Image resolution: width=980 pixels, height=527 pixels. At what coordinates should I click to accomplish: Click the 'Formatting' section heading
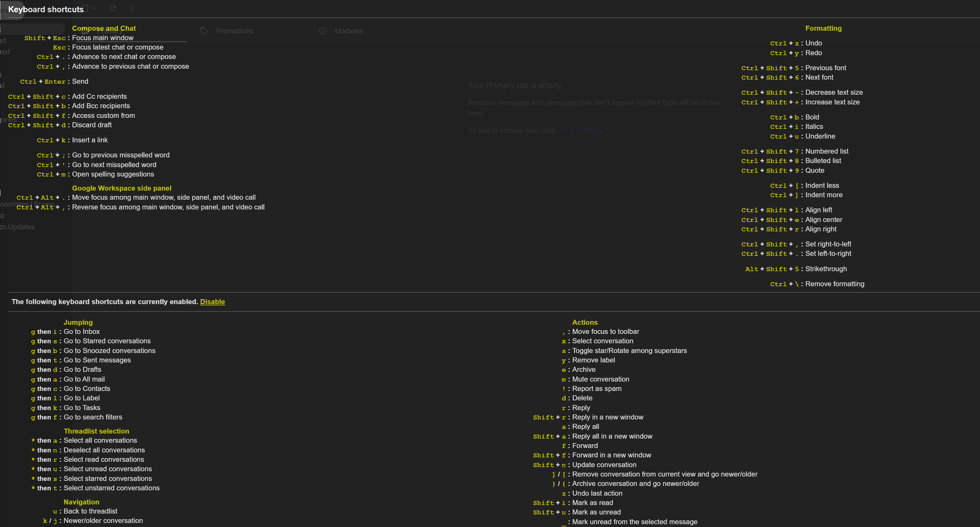pyautogui.click(x=823, y=29)
